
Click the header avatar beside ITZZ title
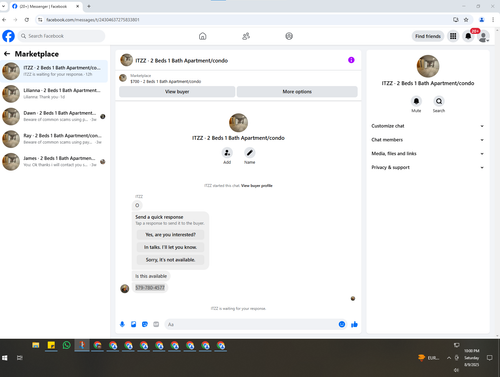pyautogui.click(x=126, y=60)
